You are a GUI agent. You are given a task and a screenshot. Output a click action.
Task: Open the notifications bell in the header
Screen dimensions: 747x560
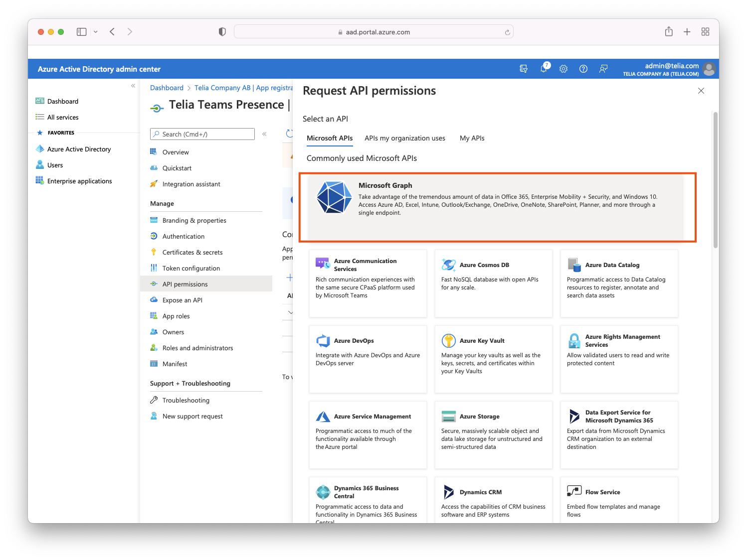point(544,68)
